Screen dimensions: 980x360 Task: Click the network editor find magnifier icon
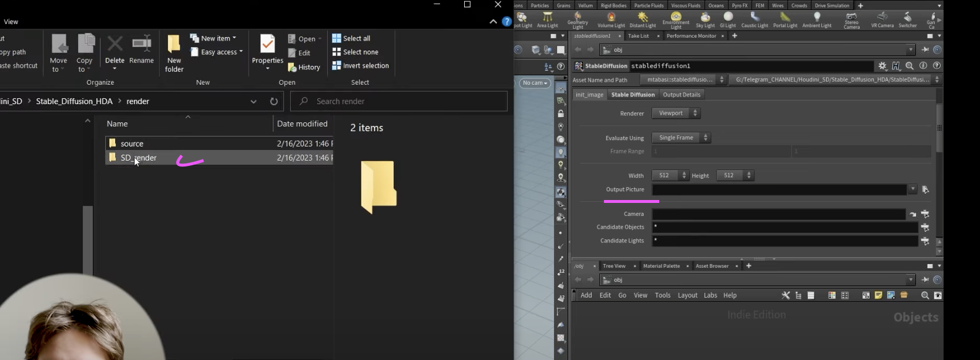point(925,295)
